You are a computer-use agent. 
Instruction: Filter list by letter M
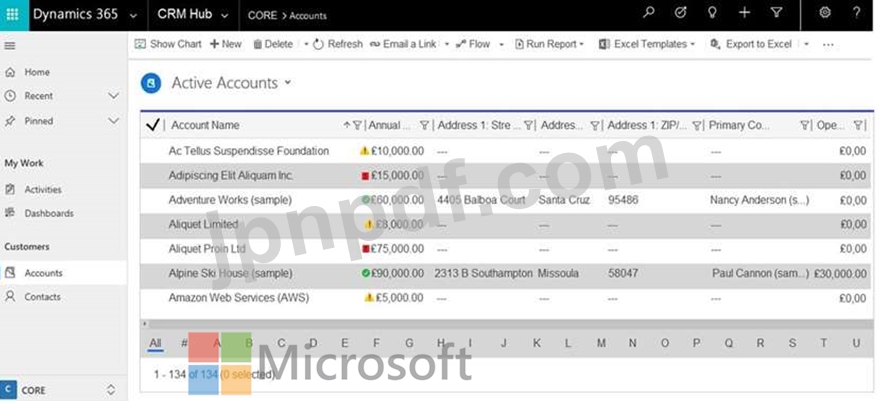601,343
